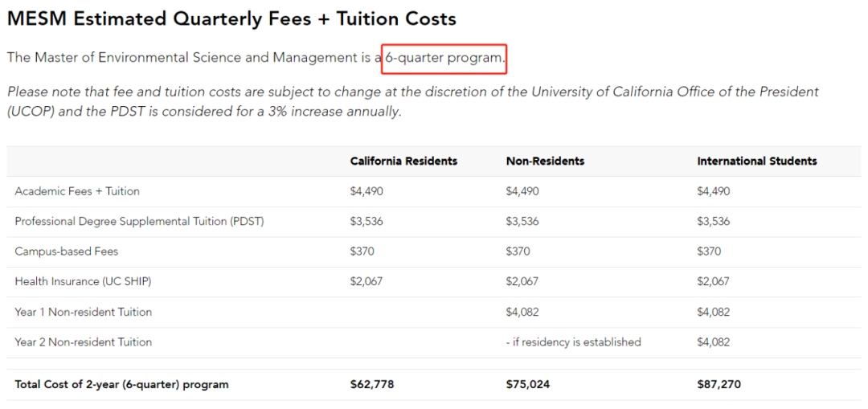The width and height of the screenshot is (868, 409).
Task: Select the California Residents column header
Action: (x=403, y=161)
